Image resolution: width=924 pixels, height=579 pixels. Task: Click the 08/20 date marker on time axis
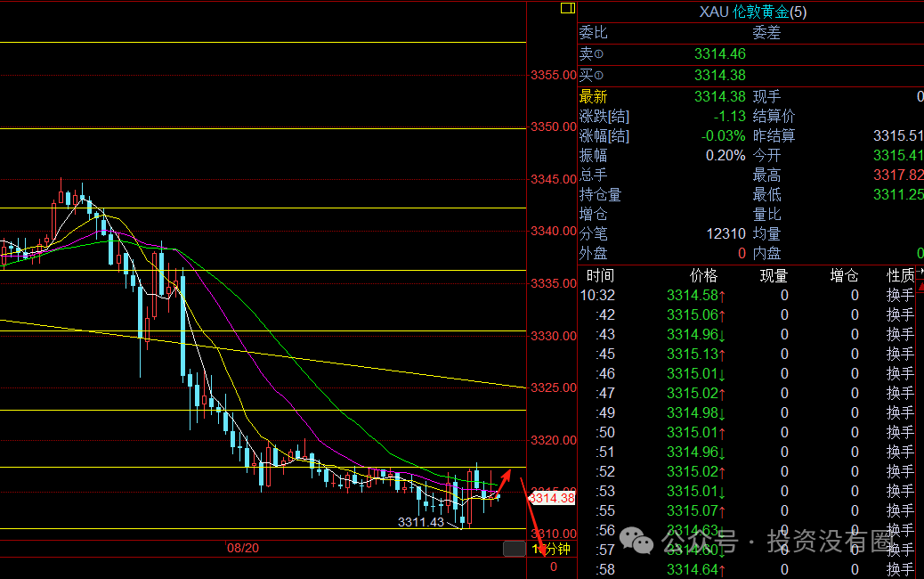pyautogui.click(x=243, y=549)
